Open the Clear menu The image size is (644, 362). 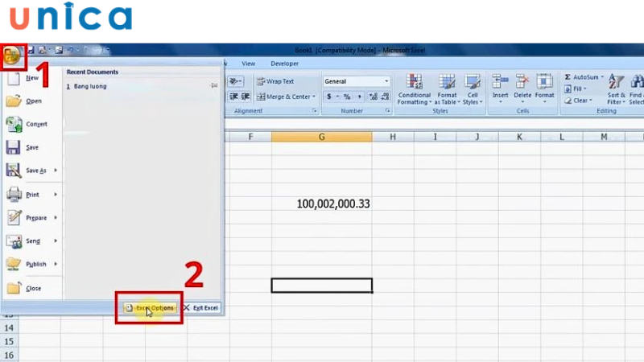(578, 101)
